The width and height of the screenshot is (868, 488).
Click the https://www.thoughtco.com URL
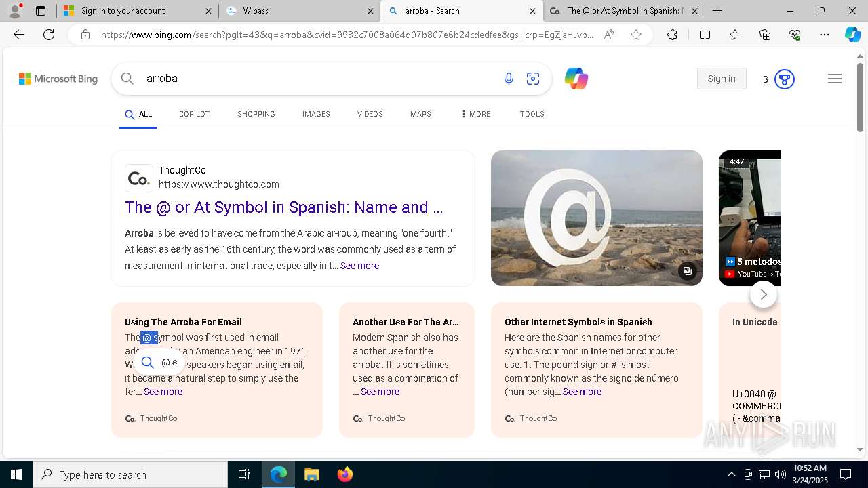coord(219,184)
